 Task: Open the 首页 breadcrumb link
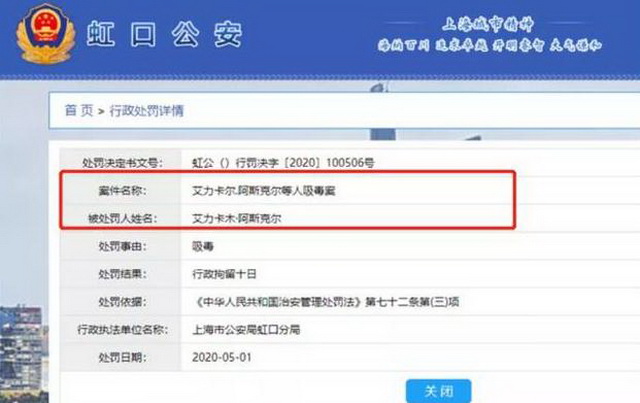[x=79, y=110]
